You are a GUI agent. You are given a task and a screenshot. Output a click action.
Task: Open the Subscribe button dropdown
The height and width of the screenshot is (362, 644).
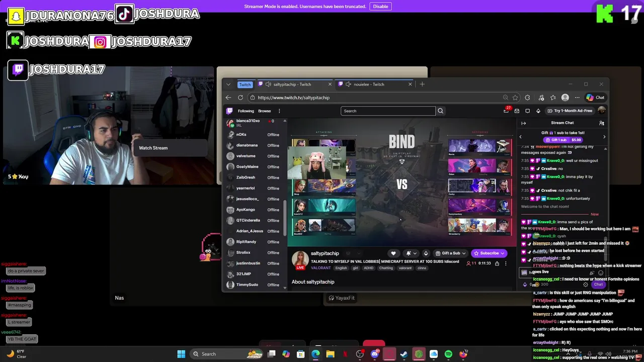502,253
